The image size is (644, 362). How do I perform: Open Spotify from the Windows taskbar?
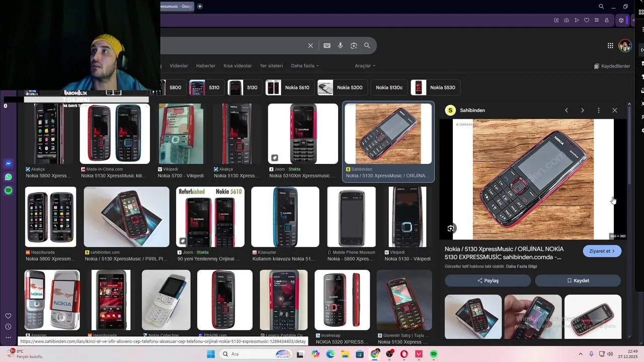tap(434, 354)
